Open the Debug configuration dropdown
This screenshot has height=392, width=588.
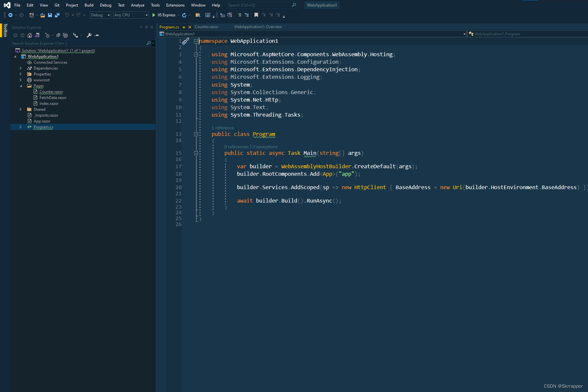(100, 15)
